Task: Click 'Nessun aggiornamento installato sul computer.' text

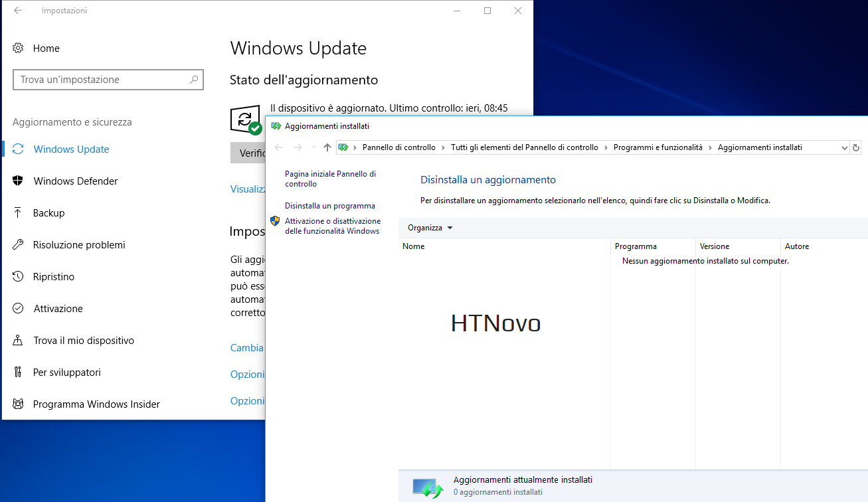Action: coord(705,261)
